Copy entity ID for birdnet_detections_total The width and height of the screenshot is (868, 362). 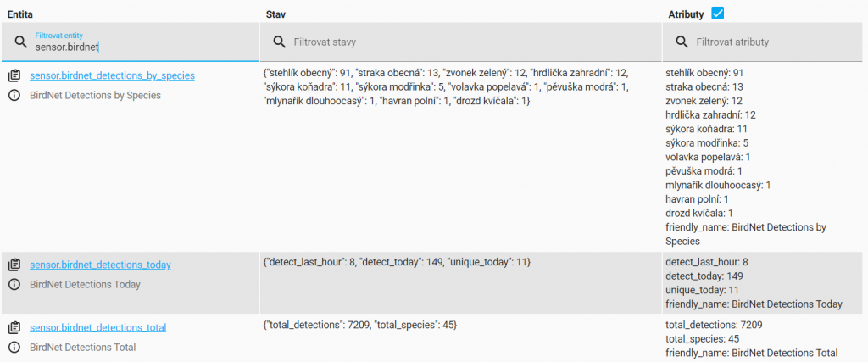[x=15, y=328]
